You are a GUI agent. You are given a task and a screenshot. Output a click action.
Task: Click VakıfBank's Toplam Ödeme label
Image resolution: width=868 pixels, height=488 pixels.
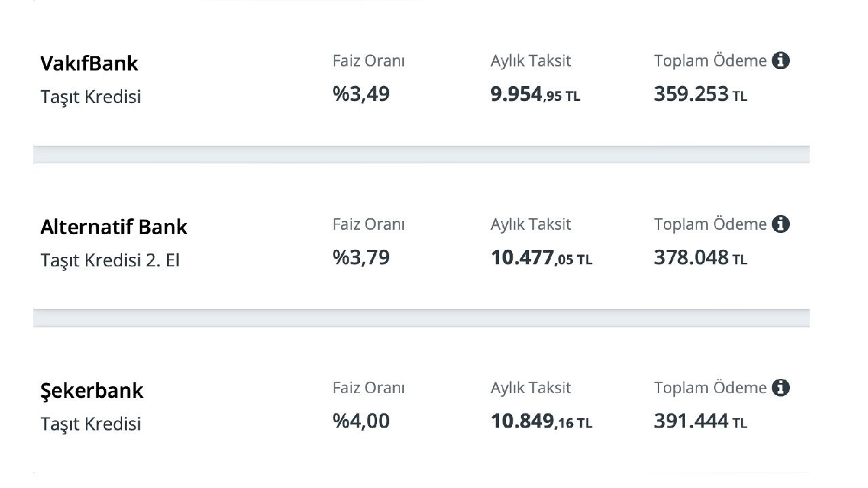pyautogui.click(x=711, y=61)
